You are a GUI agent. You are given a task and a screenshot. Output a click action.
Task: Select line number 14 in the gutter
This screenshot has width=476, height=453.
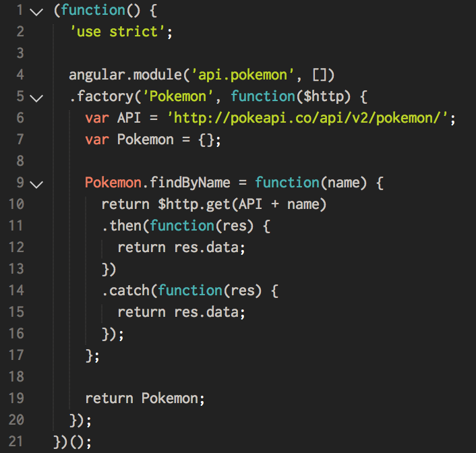16,291
